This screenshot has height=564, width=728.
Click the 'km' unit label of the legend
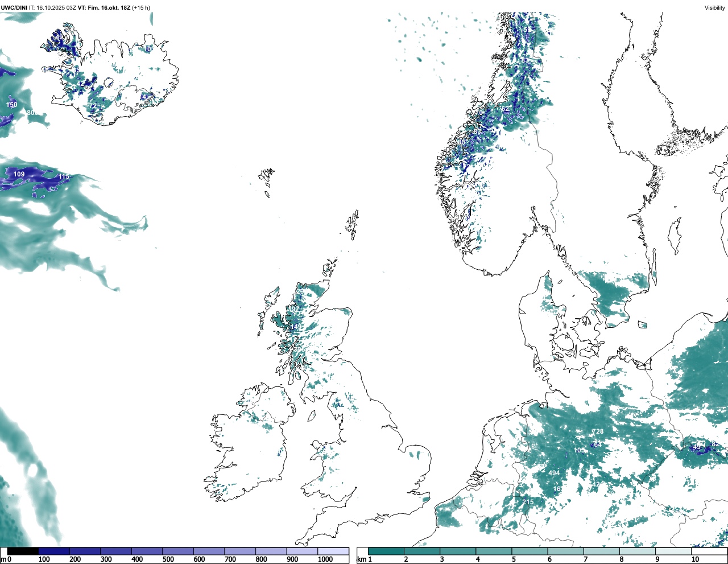coord(361,559)
